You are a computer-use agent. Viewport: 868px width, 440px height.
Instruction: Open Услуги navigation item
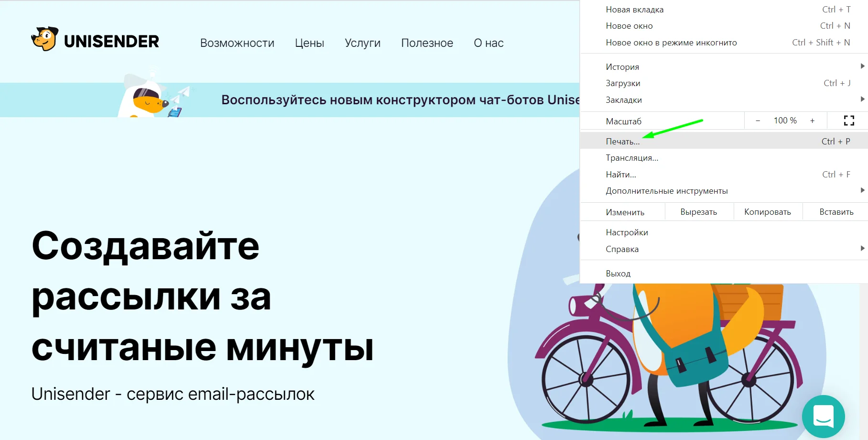[x=362, y=43]
